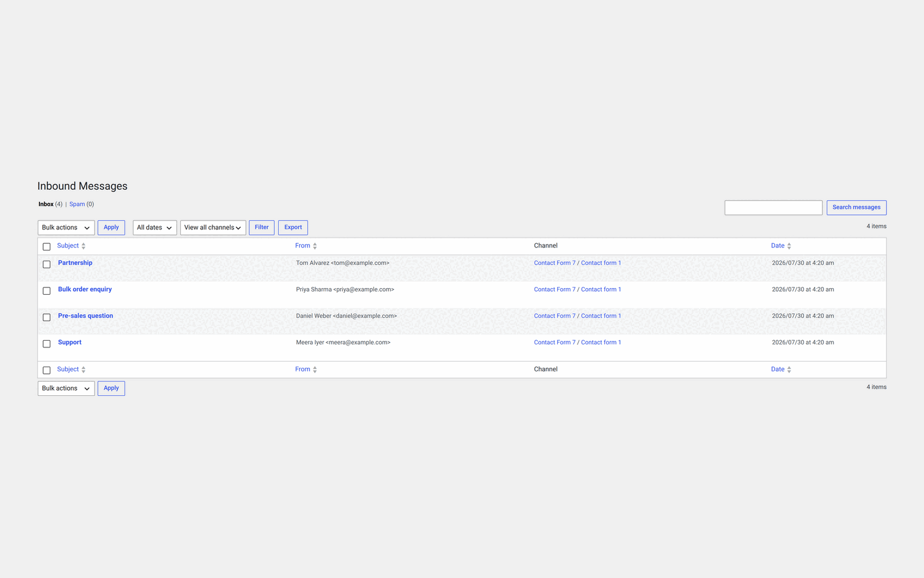
Task: Sort by Date in the footer row
Action: tap(781, 370)
